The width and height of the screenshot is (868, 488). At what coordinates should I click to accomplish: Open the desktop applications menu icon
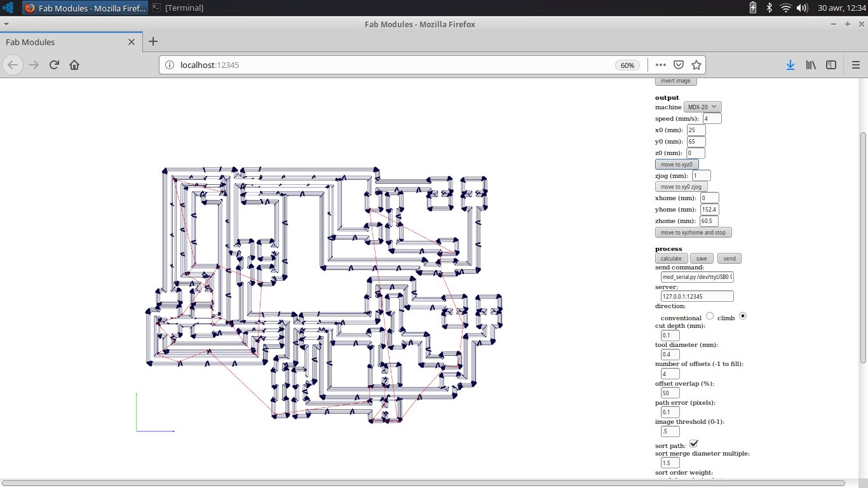click(8, 8)
